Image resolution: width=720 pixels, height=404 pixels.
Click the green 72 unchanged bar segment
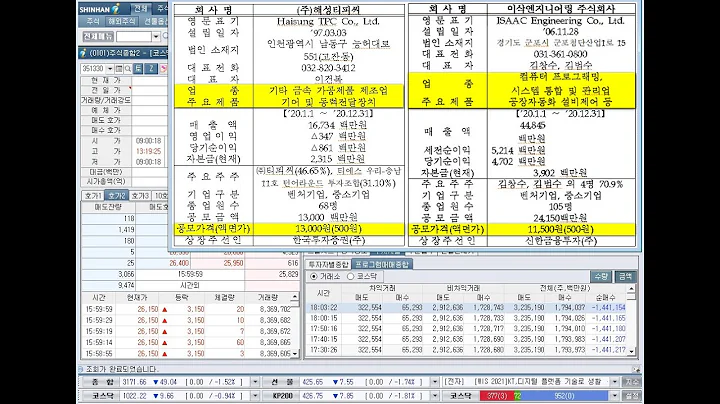[x=517, y=396]
